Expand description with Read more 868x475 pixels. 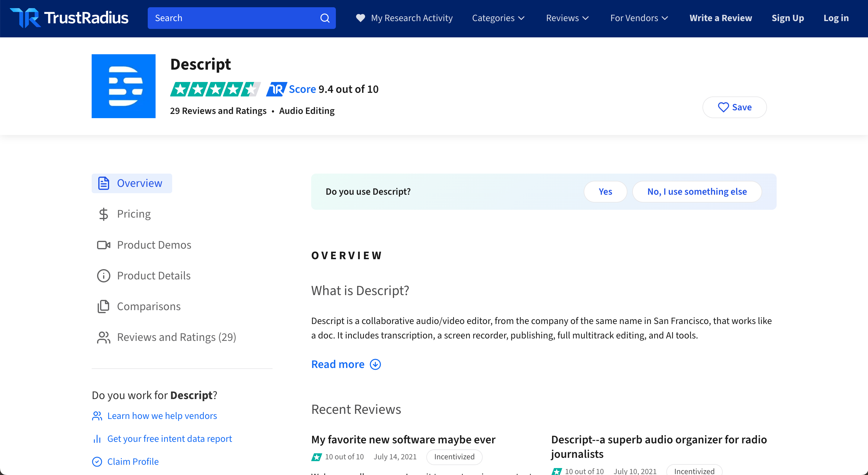(x=346, y=364)
